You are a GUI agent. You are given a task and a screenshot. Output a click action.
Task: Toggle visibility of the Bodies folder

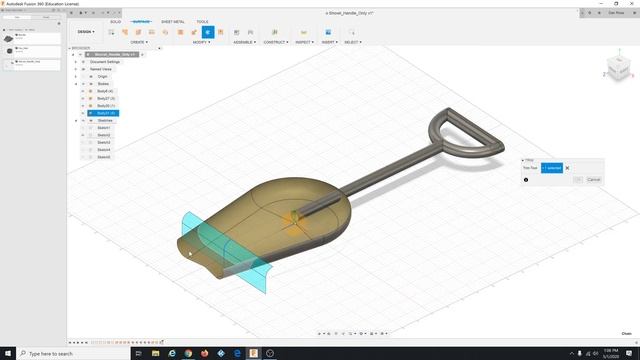point(83,84)
